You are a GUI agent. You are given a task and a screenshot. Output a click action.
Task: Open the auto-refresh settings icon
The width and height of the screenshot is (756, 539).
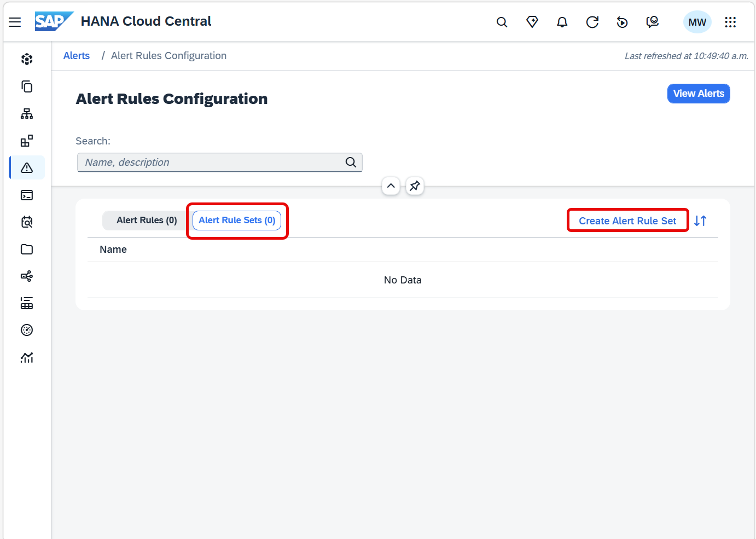622,22
